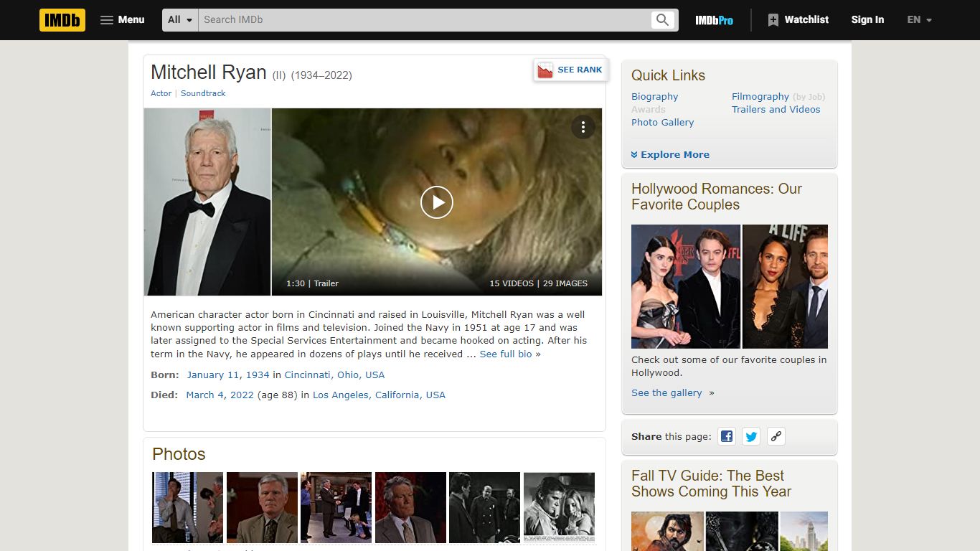Open Filmography quick link

(760, 96)
